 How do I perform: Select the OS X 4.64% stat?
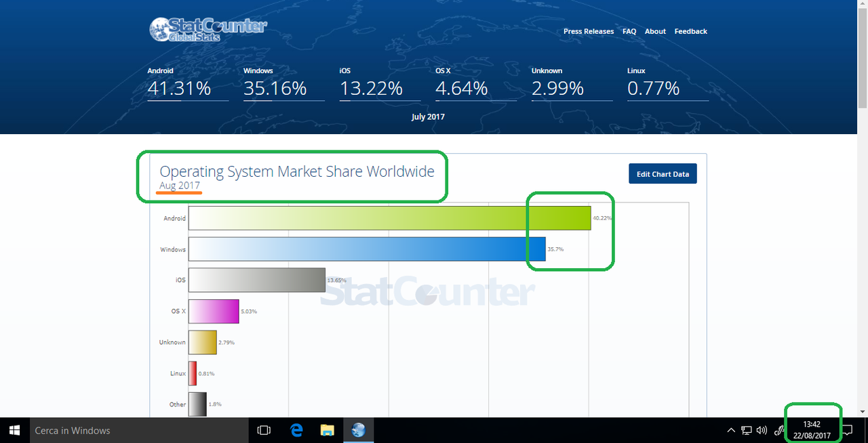click(476, 84)
